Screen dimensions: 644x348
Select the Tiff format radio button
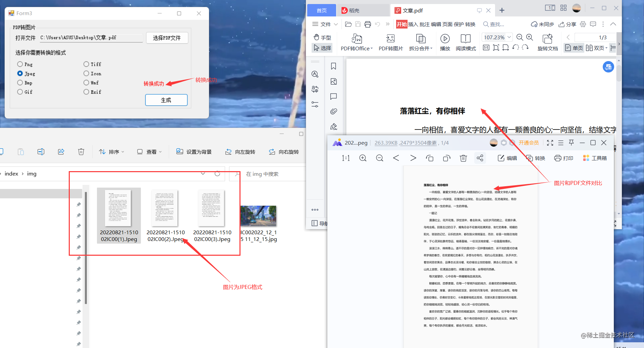click(86, 64)
